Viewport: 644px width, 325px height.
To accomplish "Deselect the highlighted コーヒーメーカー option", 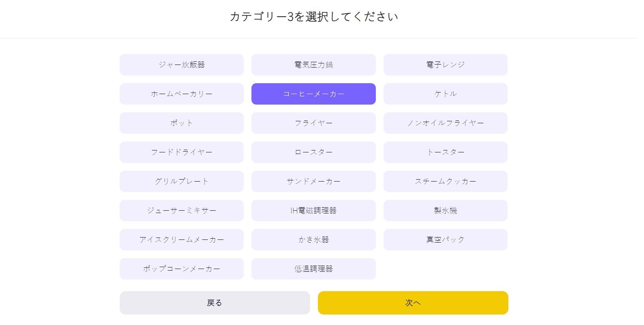I will pos(313,94).
